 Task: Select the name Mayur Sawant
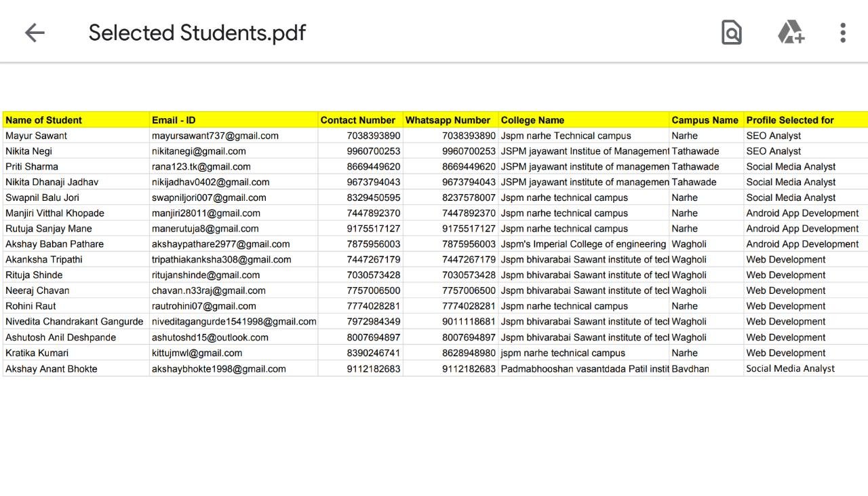pyautogui.click(x=36, y=136)
